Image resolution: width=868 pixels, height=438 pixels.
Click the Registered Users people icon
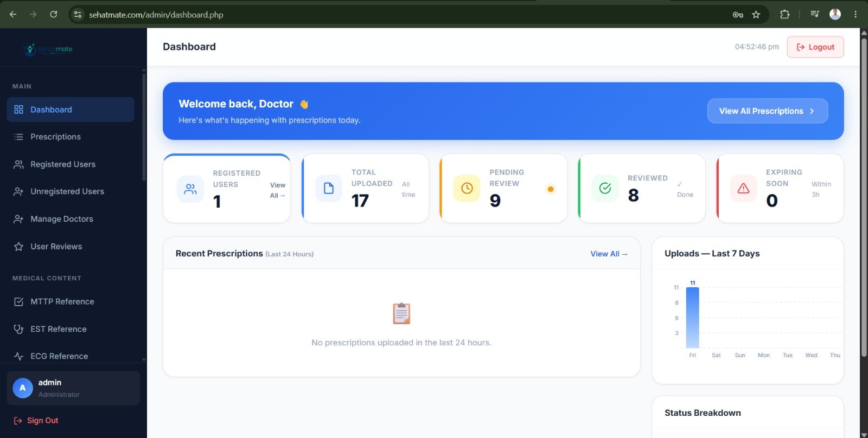(18, 164)
